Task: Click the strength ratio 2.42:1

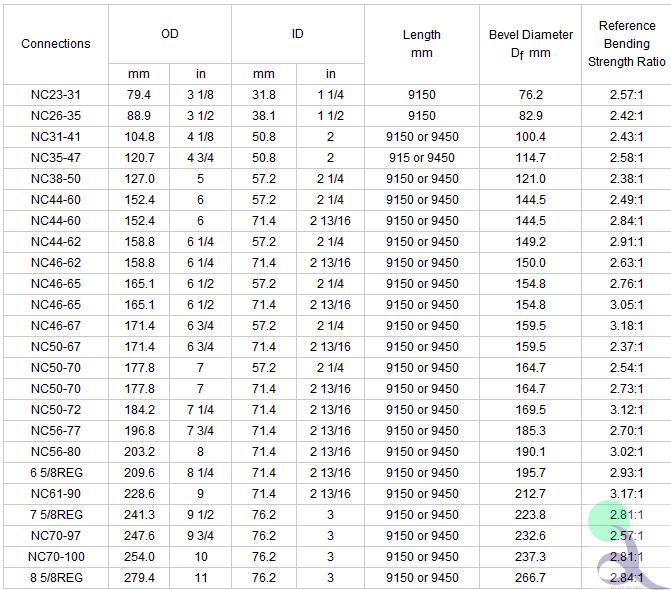Action: click(x=626, y=116)
